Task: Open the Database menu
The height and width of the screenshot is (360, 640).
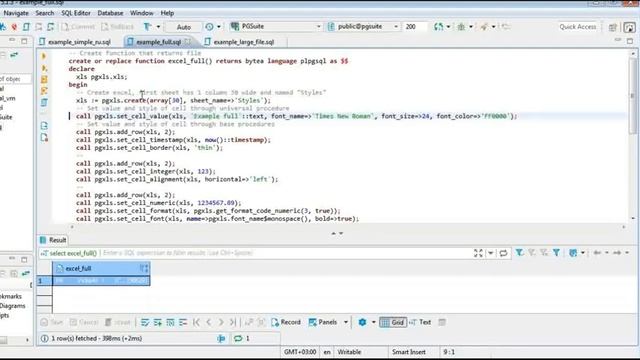Action: [110, 13]
